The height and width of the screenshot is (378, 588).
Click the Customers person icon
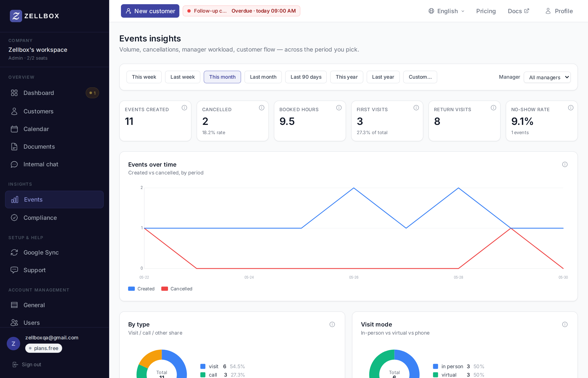(x=14, y=111)
